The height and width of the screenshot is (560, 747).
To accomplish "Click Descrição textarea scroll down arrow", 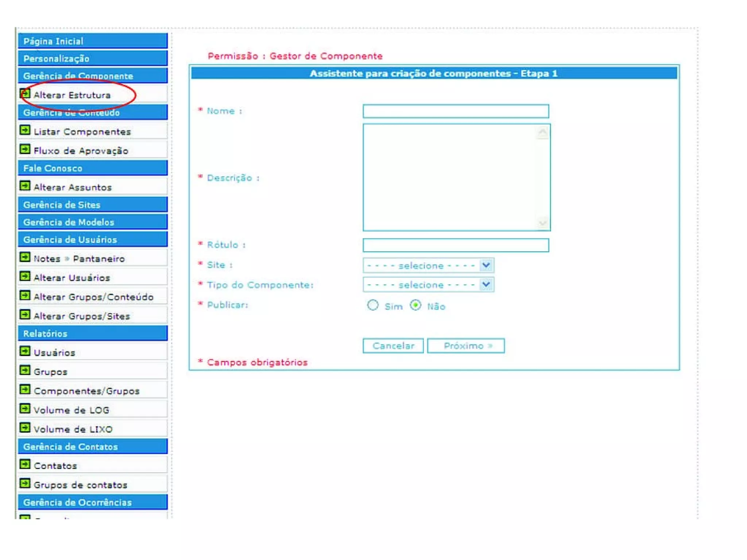I will tap(543, 223).
